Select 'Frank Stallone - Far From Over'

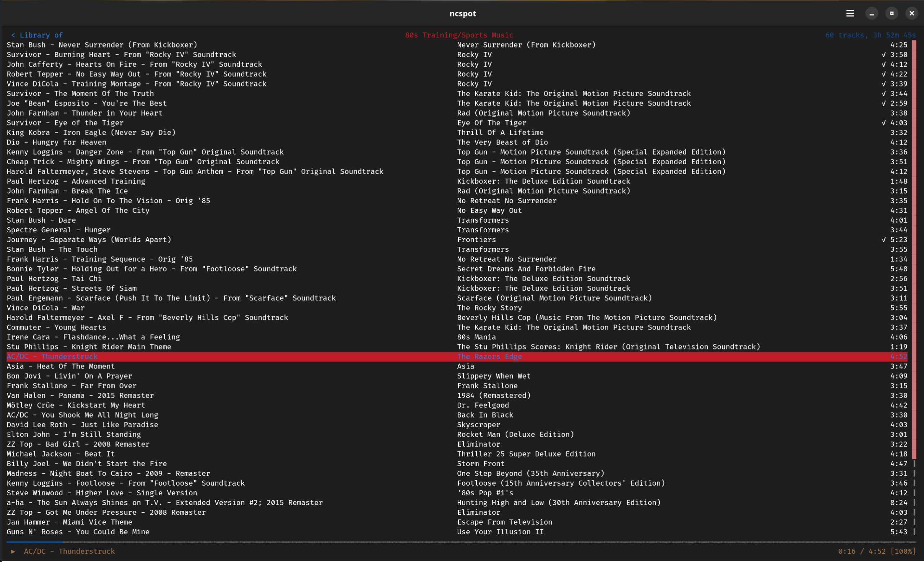(457, 386)
